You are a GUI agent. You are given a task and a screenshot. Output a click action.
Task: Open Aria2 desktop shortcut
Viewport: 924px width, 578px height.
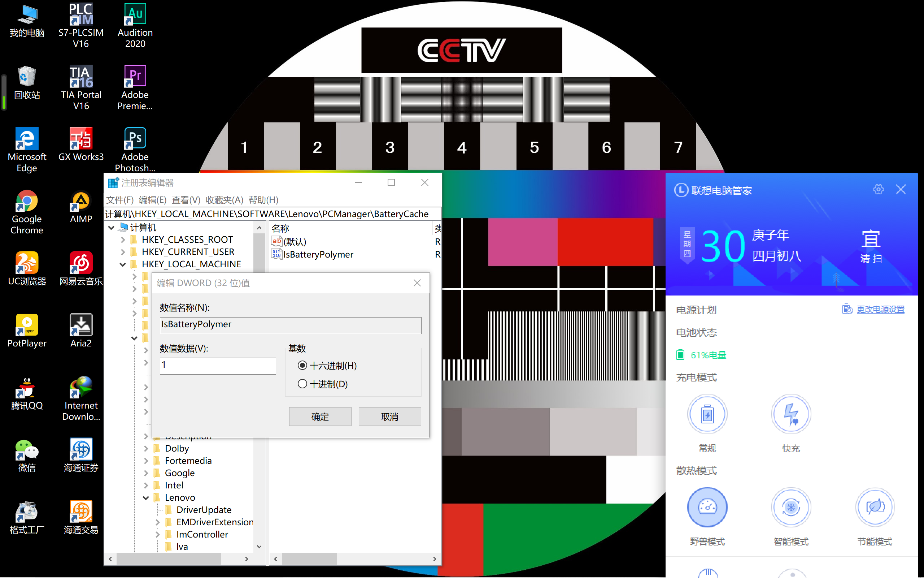coord(81,331)
